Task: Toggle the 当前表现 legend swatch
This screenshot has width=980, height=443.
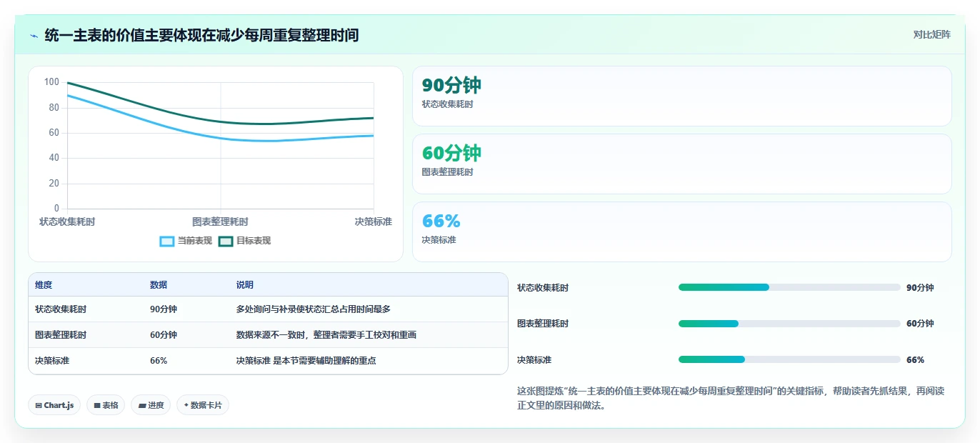Action: (166, 241)
